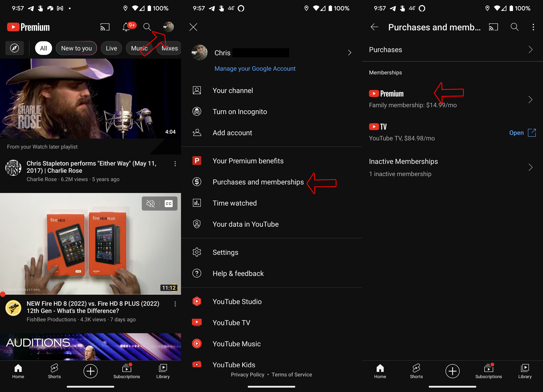543x392 pixels.
Task: Tap the YouTube Kids icon in sidebar
Action: 196,364
